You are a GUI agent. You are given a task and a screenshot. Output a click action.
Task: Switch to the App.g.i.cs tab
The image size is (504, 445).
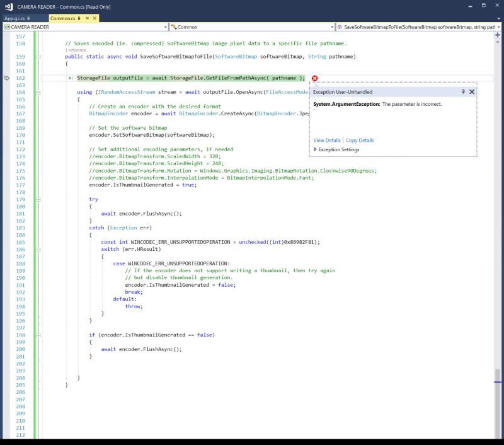coord(14,18)
